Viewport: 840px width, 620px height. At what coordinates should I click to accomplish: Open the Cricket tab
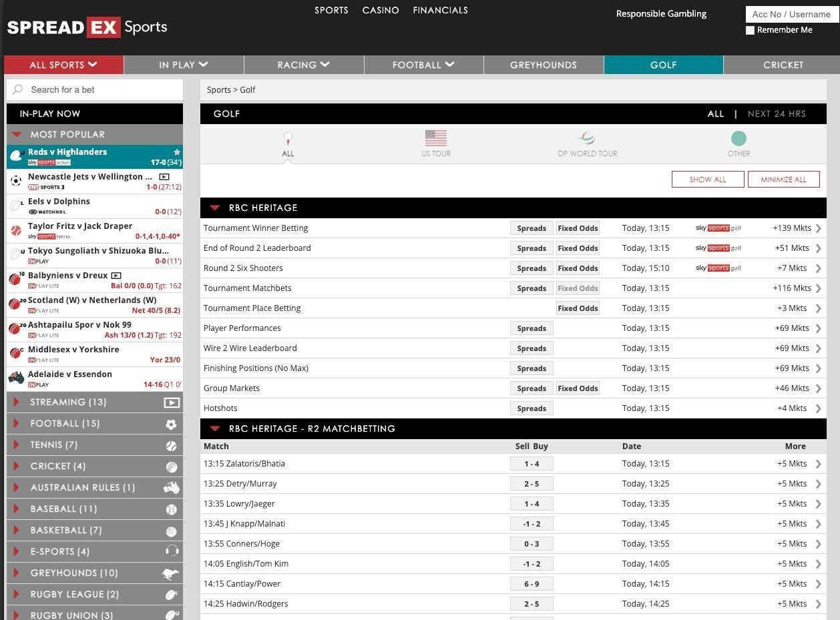tap(783, 65)
